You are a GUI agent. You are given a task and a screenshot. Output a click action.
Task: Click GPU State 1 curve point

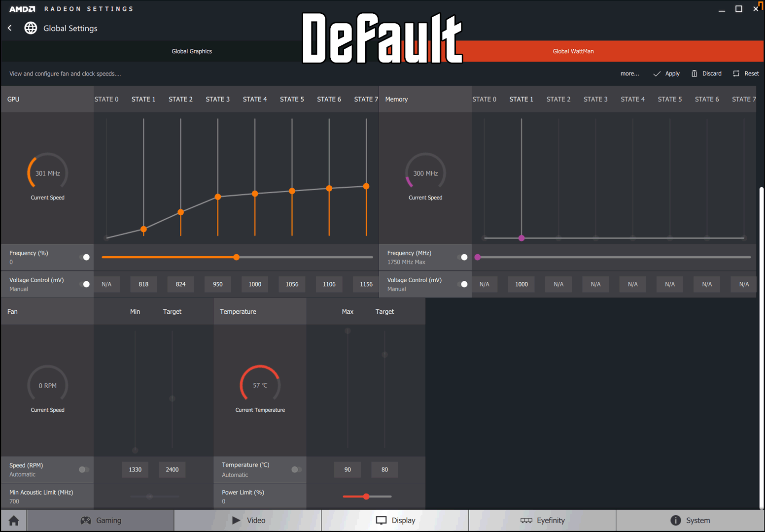coord(143,229)
